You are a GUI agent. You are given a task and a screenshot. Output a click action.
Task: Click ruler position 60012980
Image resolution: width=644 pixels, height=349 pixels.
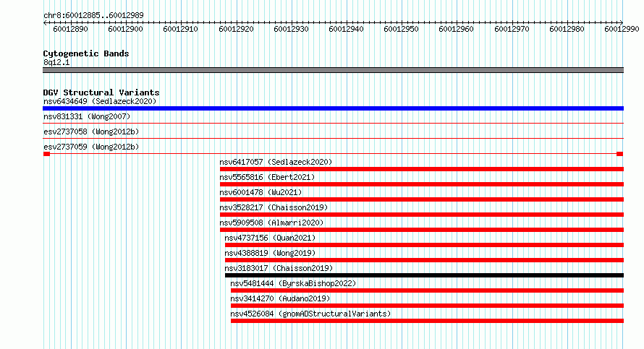[x=567, y=29]
